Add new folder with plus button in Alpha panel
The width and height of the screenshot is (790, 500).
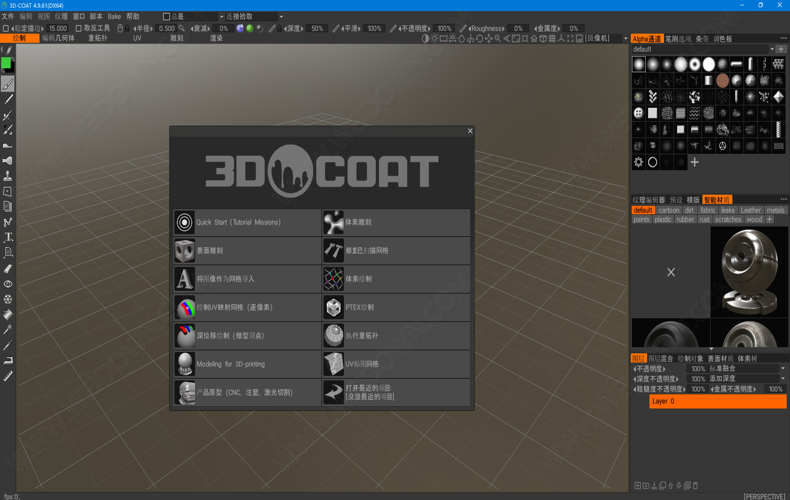coord(781,49)
